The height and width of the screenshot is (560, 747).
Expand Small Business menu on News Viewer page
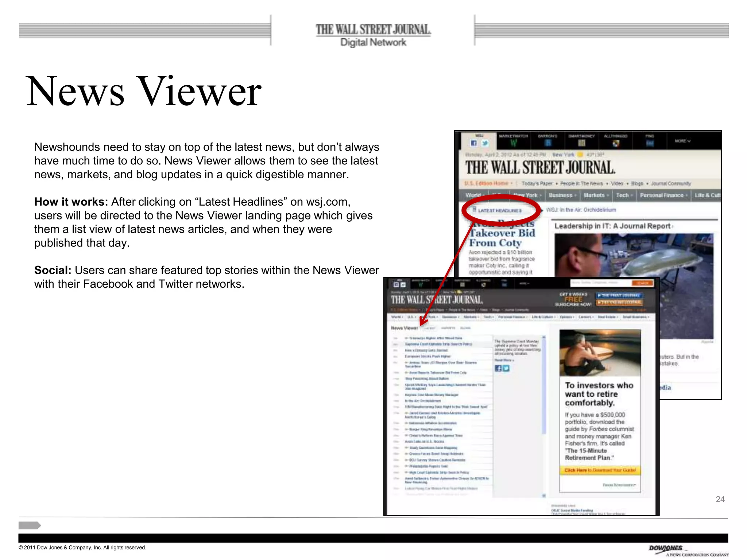point(636,317)
